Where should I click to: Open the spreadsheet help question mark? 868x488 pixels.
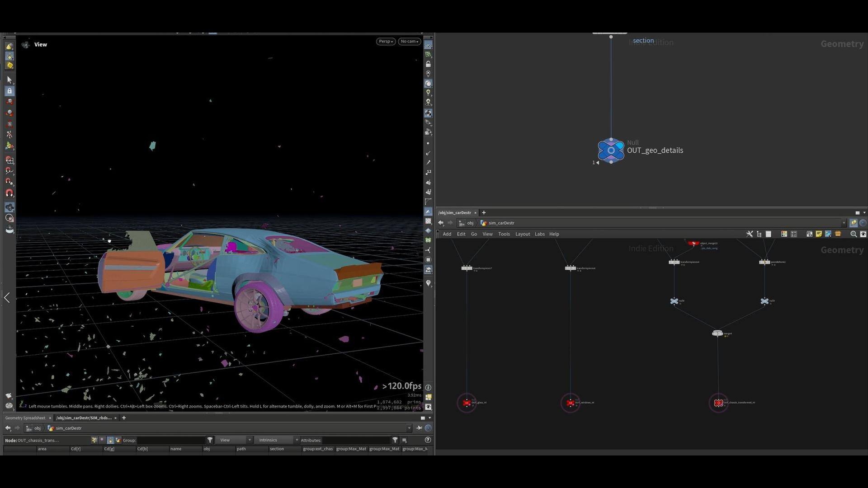[x=428, y=440]
